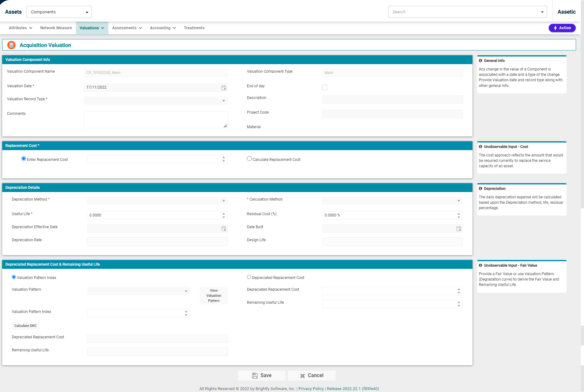The height and width of the screenshot is (392, 584).
Task: Click into the Comments text area
Action: click(155, 120)
